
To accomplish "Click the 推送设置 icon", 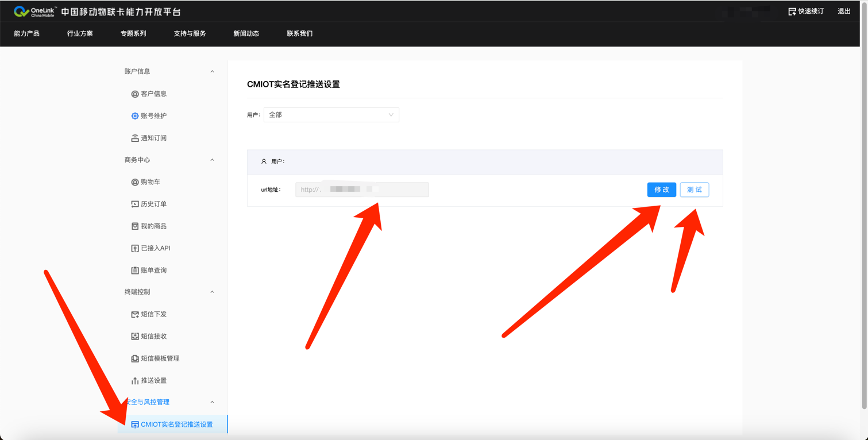I will (x=135, y=381).
